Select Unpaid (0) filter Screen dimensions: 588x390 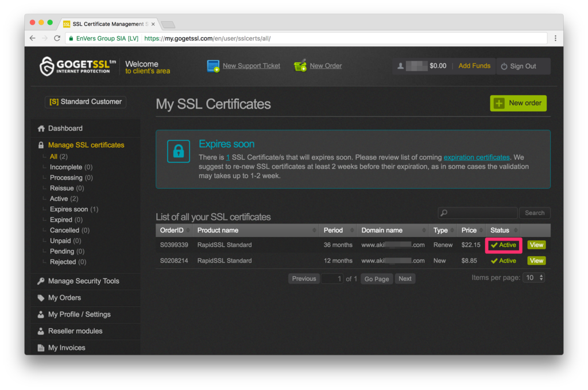click(x=65, y=240)
